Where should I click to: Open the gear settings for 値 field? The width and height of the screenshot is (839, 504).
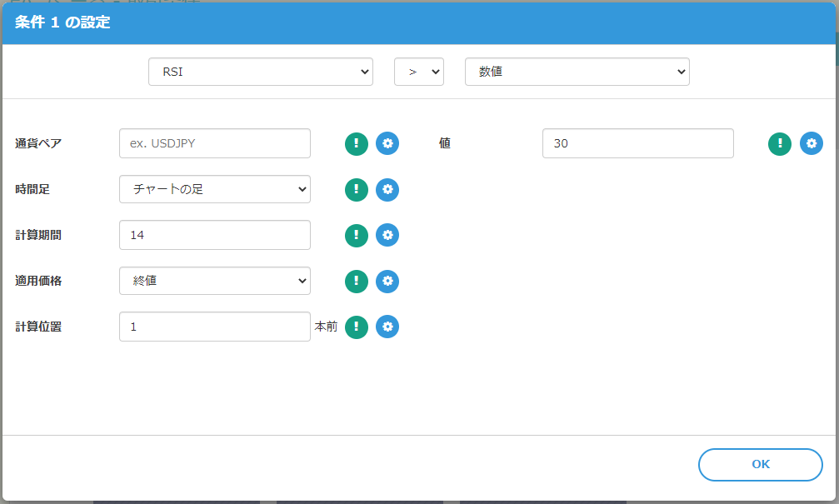812,143
